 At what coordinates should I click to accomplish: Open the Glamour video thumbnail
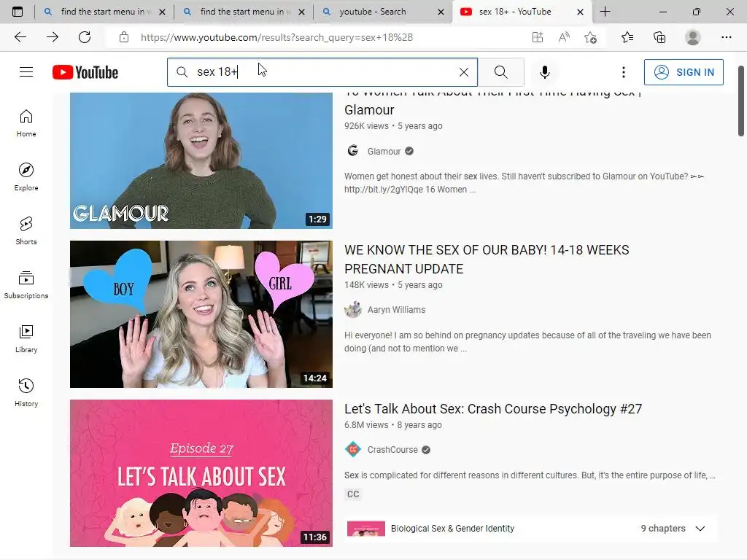pyautogui.click(x=201, y=160)
